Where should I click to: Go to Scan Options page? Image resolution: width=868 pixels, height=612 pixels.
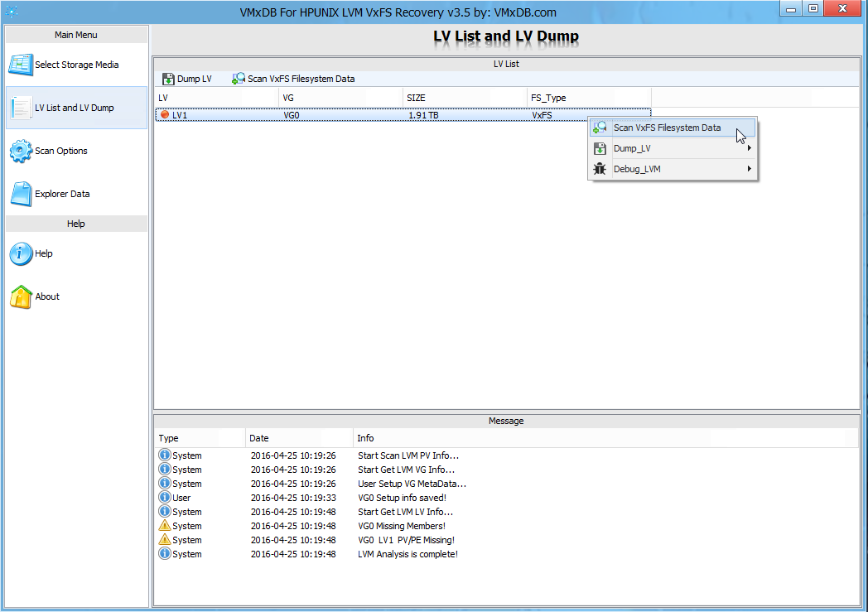pos(76,151)
